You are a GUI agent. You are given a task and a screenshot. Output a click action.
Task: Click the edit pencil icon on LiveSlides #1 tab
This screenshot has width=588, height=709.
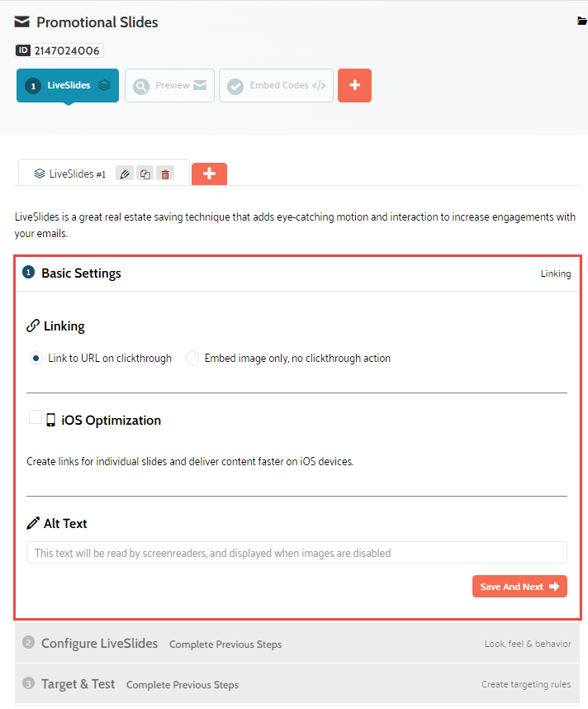pyautogui.click(x=125, y=174)
